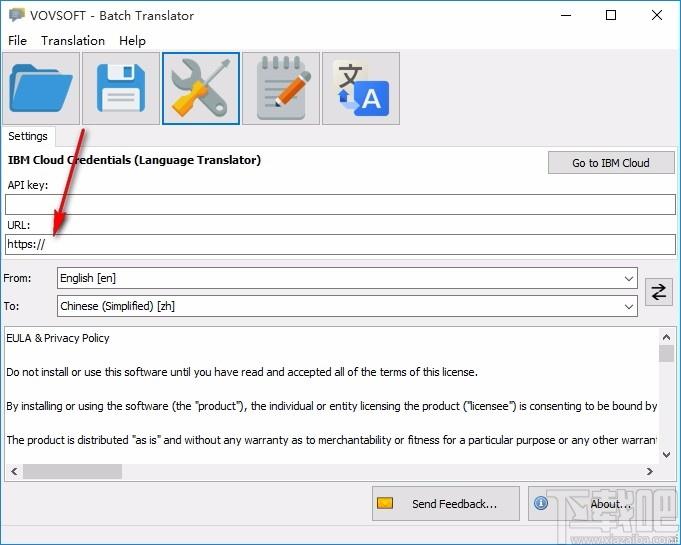Click the 'By installing or using' line
Image resolution: width=681 pixels, height=545 pixels.
(x=331, y=406)
